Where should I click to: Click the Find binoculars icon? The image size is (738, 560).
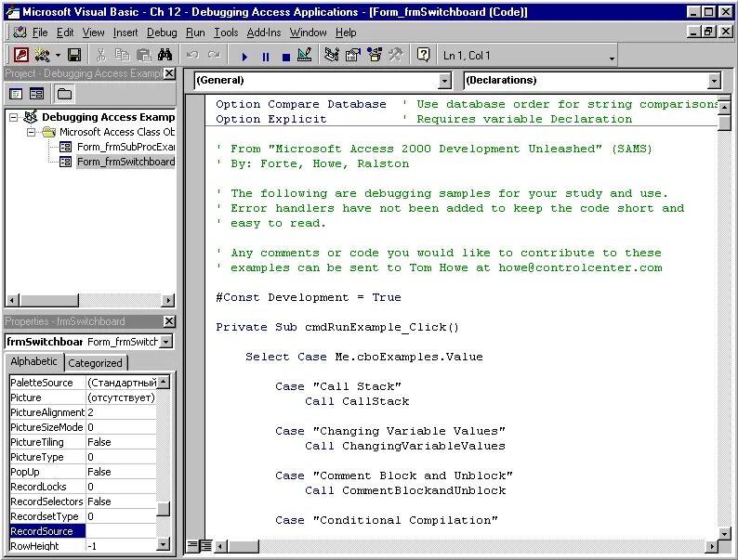(x=165, y=55)
